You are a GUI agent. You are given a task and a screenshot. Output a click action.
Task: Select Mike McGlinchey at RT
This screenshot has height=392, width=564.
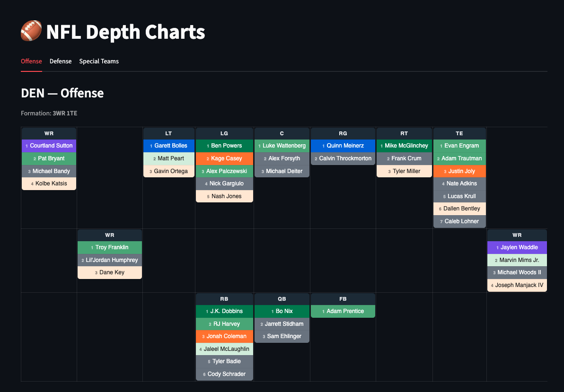click(x=404, y=146)
